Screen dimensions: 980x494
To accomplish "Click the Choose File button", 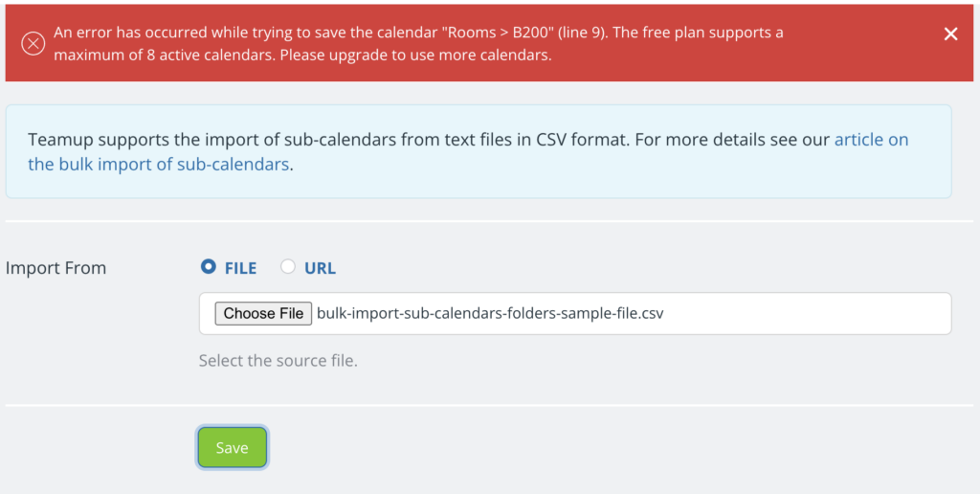I will tap(263, 313).
